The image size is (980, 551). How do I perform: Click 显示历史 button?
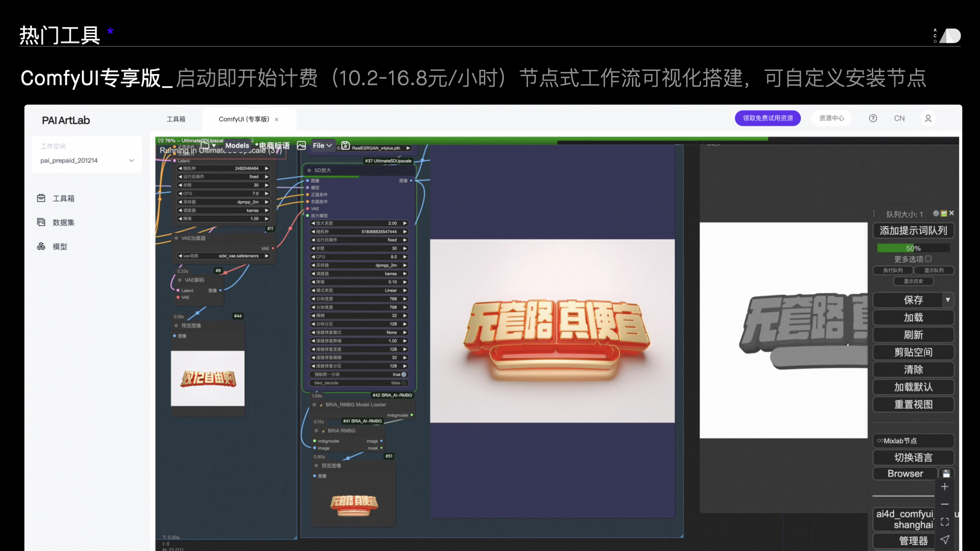[913, 281]
